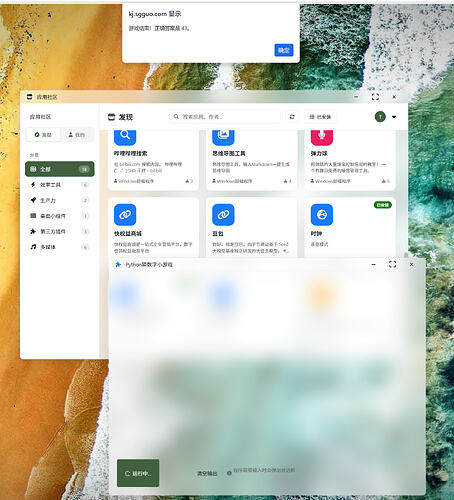Confirm the kj.sgguo.com alert with 确定
This screenshot has height=500, width=454.
pos(284,50)
